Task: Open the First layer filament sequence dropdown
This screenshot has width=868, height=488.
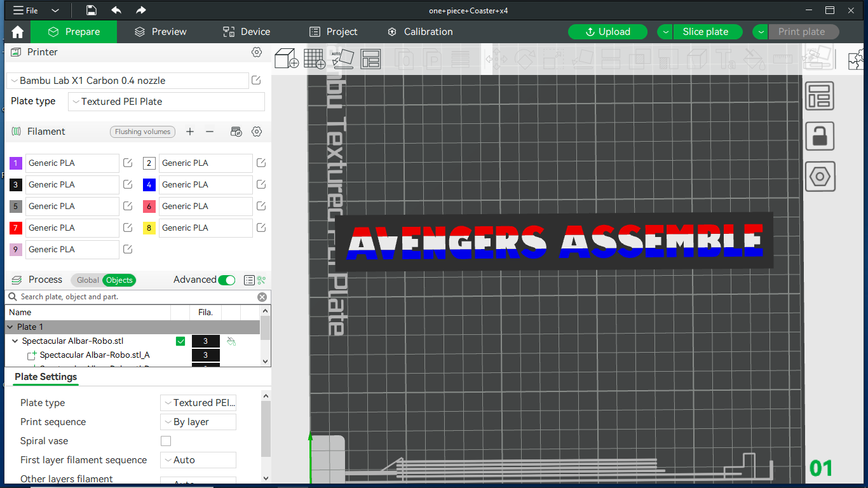Action: pos(198,460)
